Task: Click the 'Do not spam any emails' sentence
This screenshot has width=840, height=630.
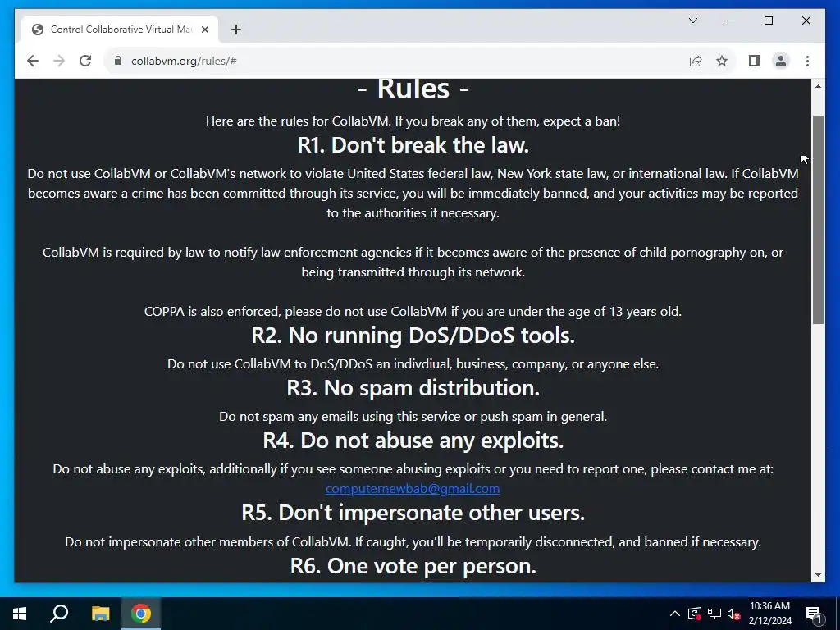Action: [x=413, y=416]
